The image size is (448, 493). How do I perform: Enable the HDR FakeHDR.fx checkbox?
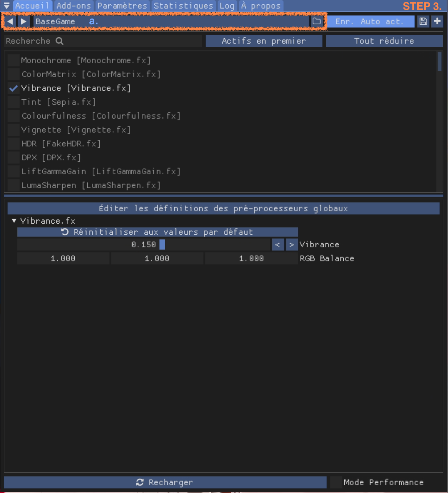tap(14, 144)
